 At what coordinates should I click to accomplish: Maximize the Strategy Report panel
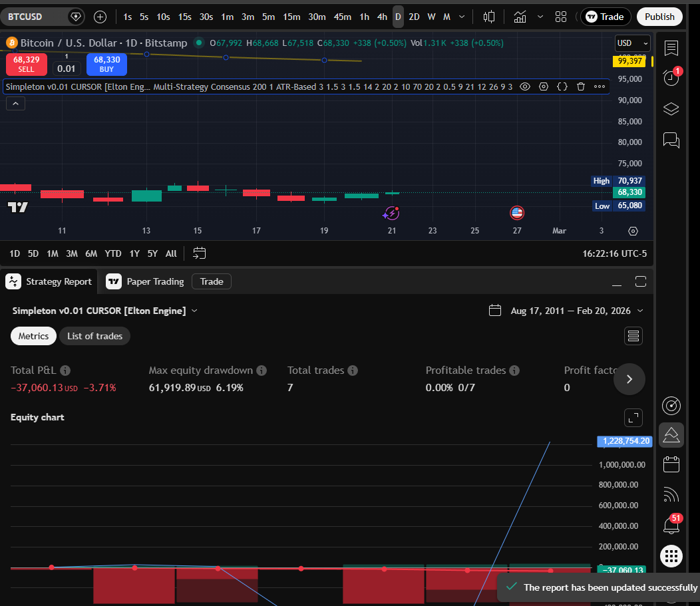click(640, 281)
